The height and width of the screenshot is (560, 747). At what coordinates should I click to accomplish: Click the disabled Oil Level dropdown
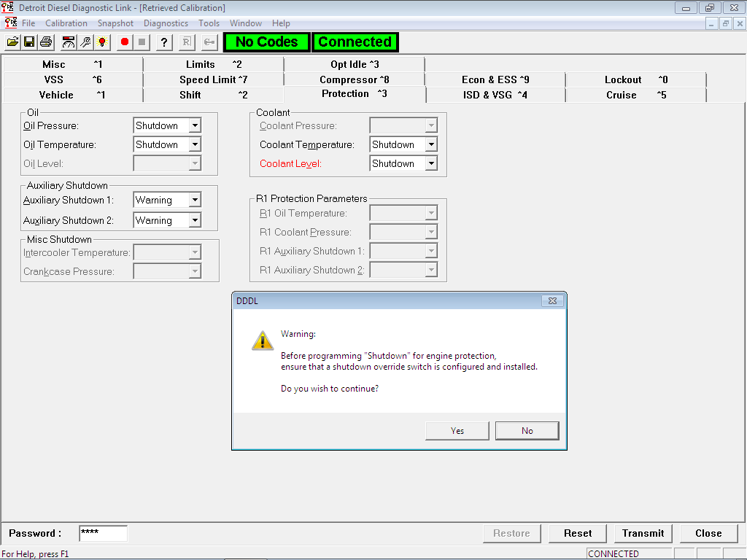(x=167, y=163)
